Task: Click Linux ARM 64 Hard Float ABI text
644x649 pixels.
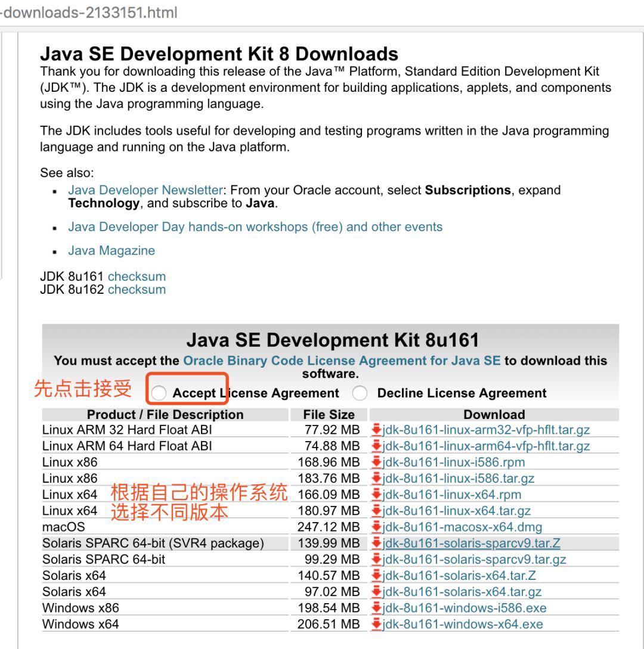Action: pyautogui.click(x=127, y=446)
